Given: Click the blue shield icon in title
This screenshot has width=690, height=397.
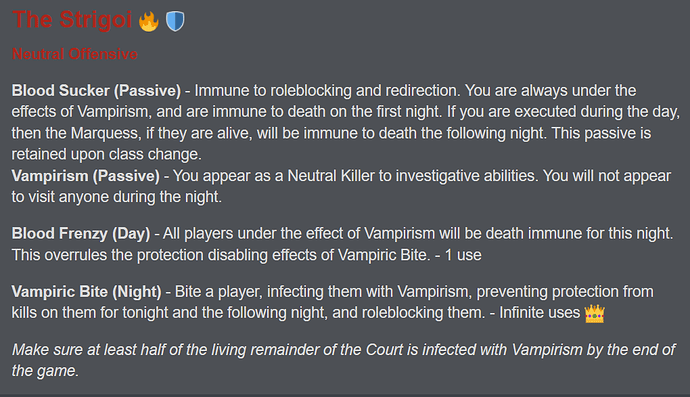Looking at the screenshot, I should pos(175,21).
